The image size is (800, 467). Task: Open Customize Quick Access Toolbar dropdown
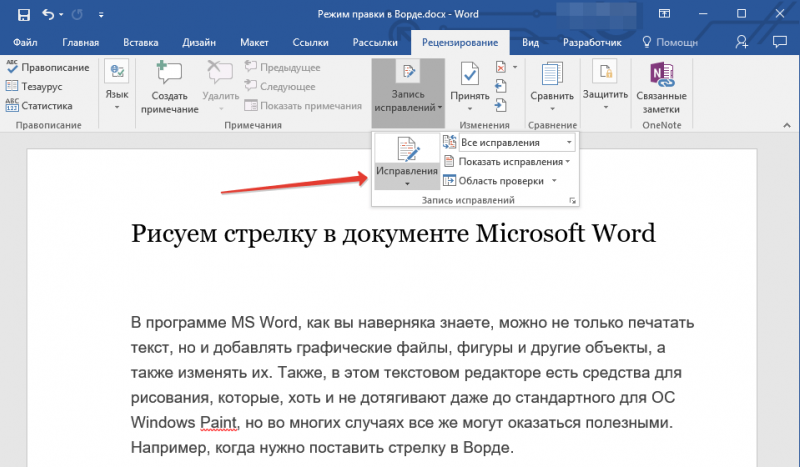pyautogui.click(x=101, y=15)
